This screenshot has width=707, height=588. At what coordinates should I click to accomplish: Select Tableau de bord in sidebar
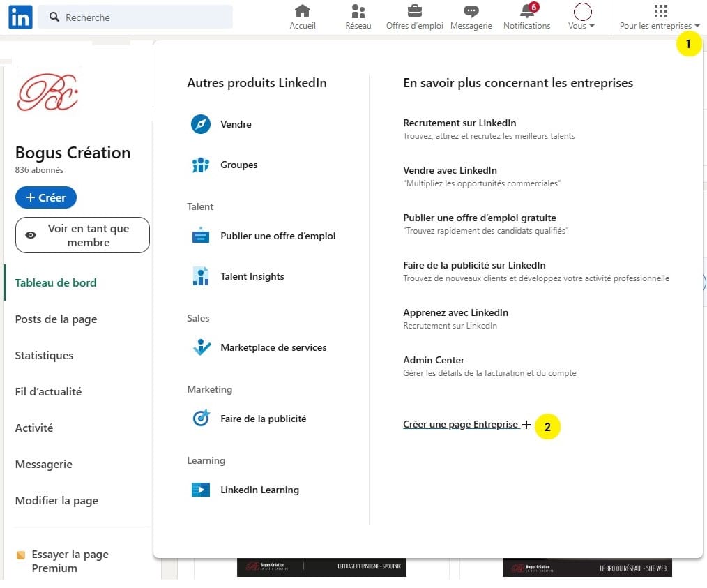pos(56,282)
